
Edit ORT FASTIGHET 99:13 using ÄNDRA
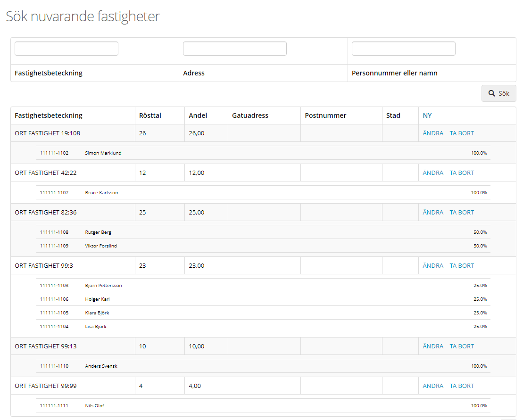click(x=433, y=346)
